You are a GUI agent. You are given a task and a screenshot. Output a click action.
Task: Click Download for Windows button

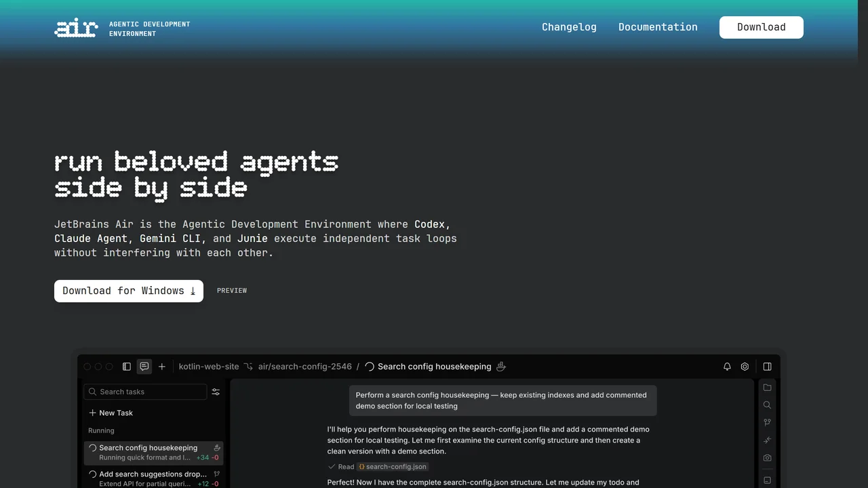(129, 291)
